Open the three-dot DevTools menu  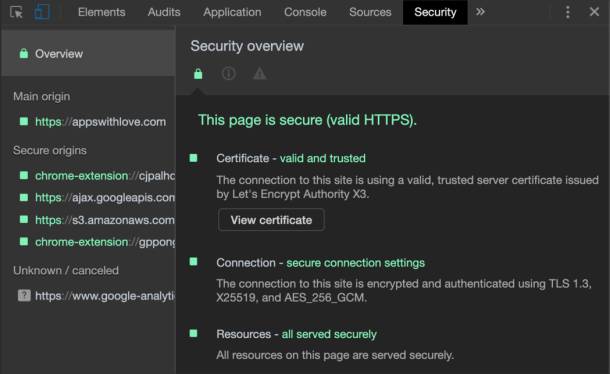[568, 12]
